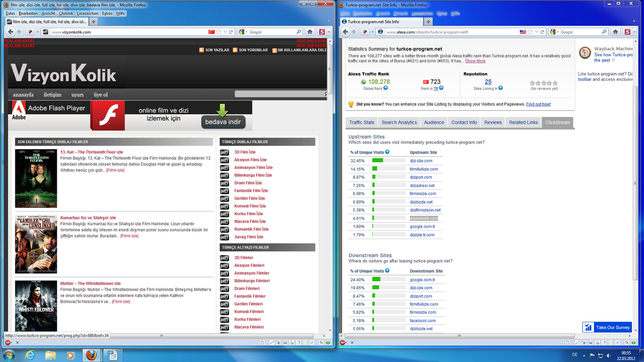Click search magnifier in Alexa window's Google box
This screenshot has width=644, height=362.
(604, 32)
